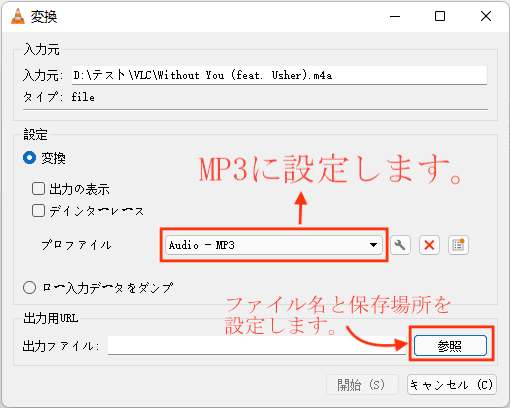
Task: Select the 変換 radio button
Action: (x=29, y=158)
